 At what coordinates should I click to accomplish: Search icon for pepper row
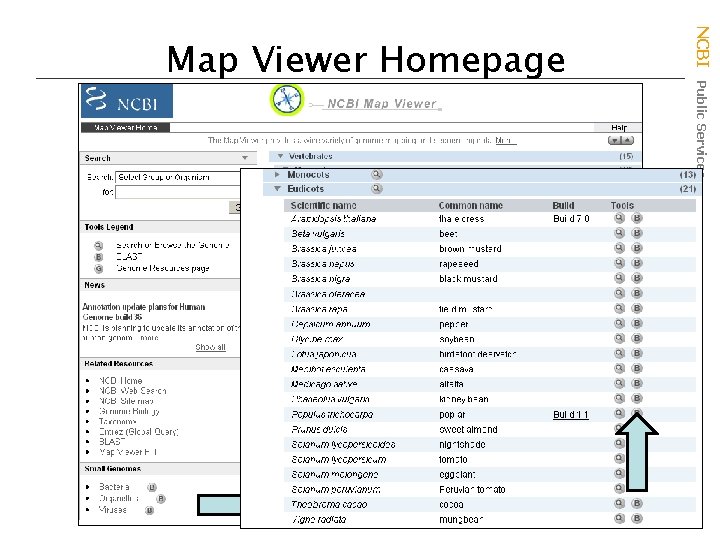click(619, 323)
